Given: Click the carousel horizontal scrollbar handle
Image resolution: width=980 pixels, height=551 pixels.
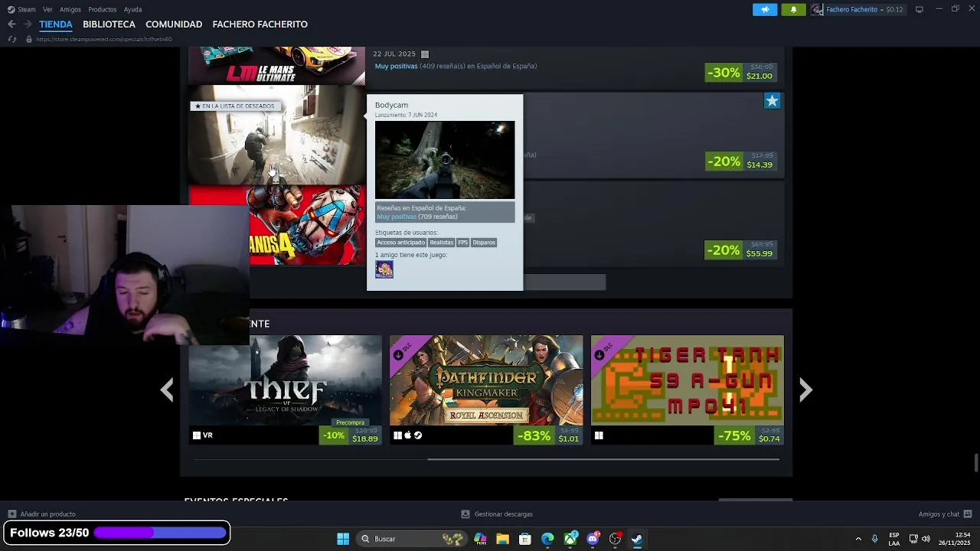Looking at the screenshot, I should tap(603, 459).
